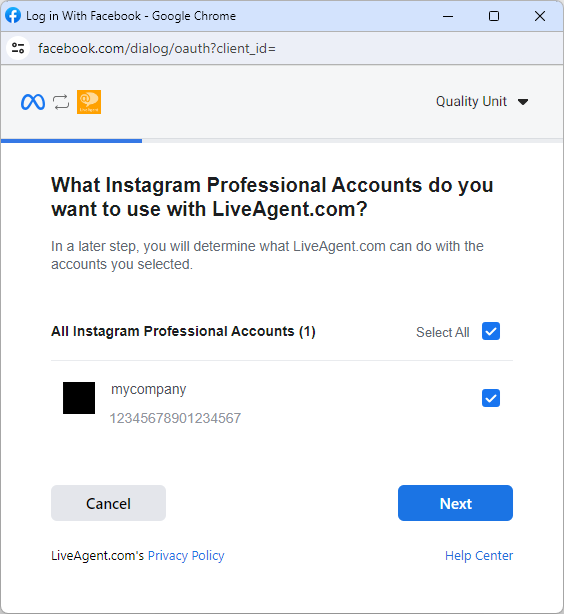The height and width of the screenshot is (614, 564).
Task: Click the black mycompany profile picture
Action: tap(79, 398)
